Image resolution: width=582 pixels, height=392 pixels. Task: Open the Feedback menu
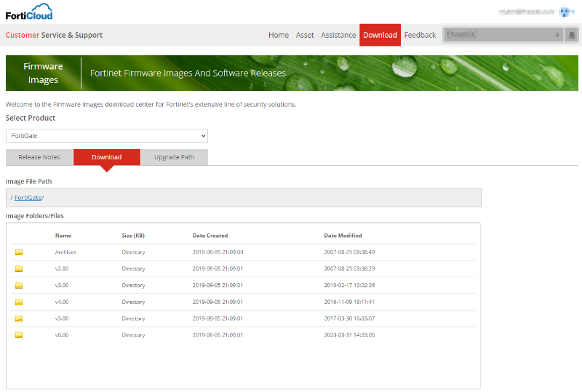pyautogui.click(x=420, y=35)
